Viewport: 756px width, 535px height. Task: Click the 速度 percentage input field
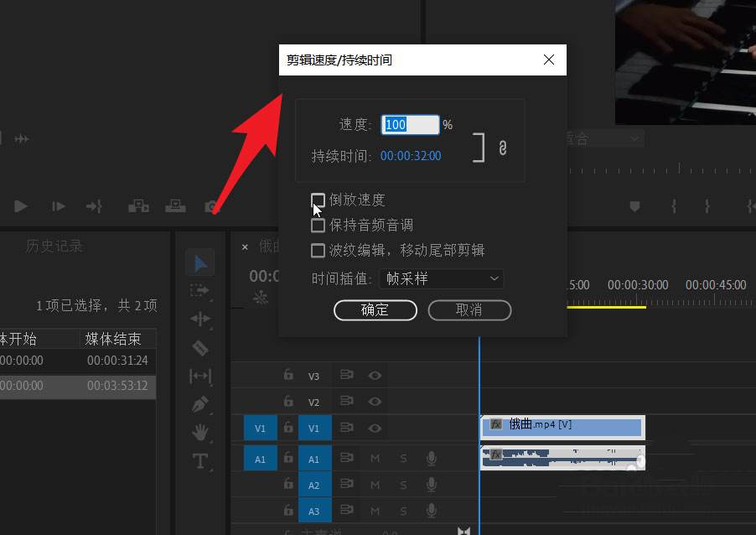[410, 124]
